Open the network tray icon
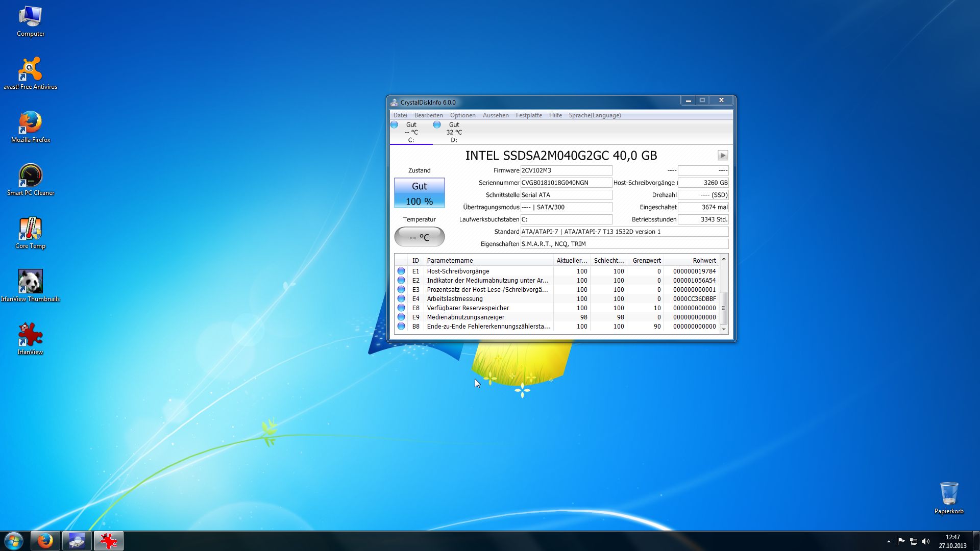 click(x=914, y=541)
